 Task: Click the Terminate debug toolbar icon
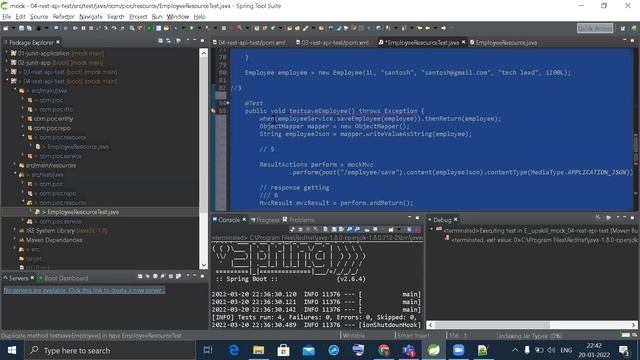point(91,28)
